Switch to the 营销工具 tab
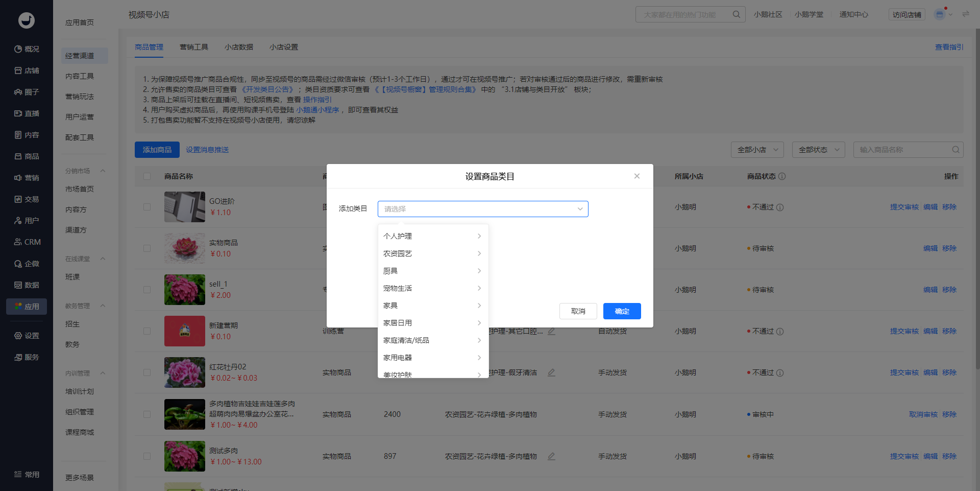 194,47
